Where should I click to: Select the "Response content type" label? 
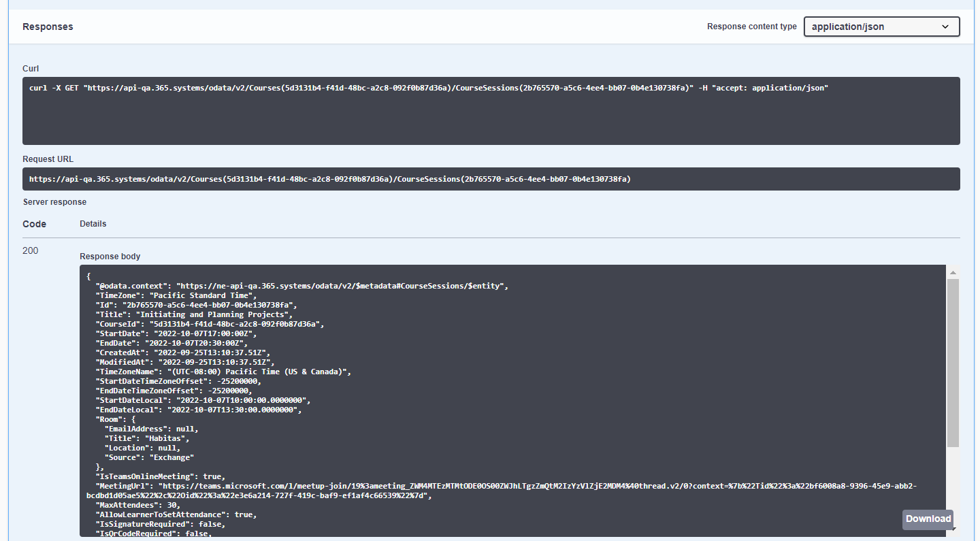[x=752, y=27]
